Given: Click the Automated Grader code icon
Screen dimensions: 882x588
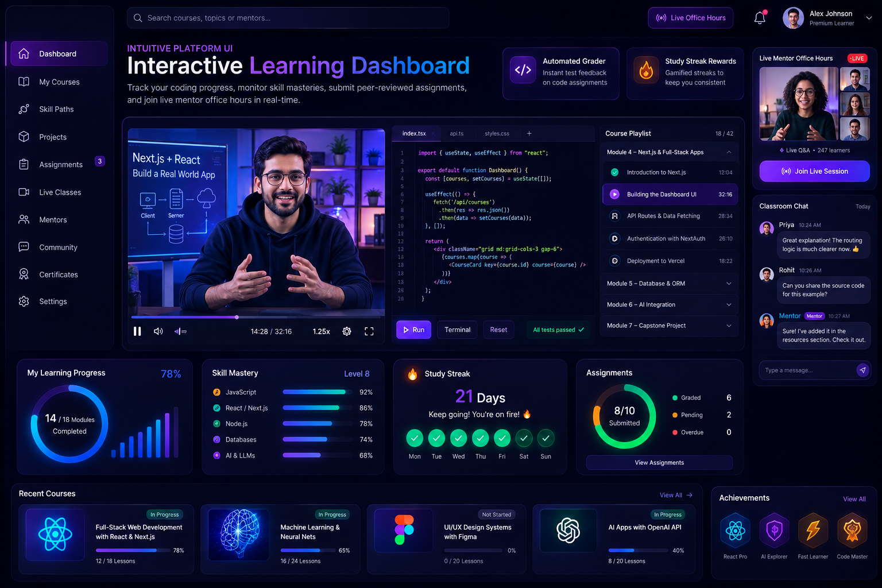Looking at the screenshot, I should click(523, 70).
